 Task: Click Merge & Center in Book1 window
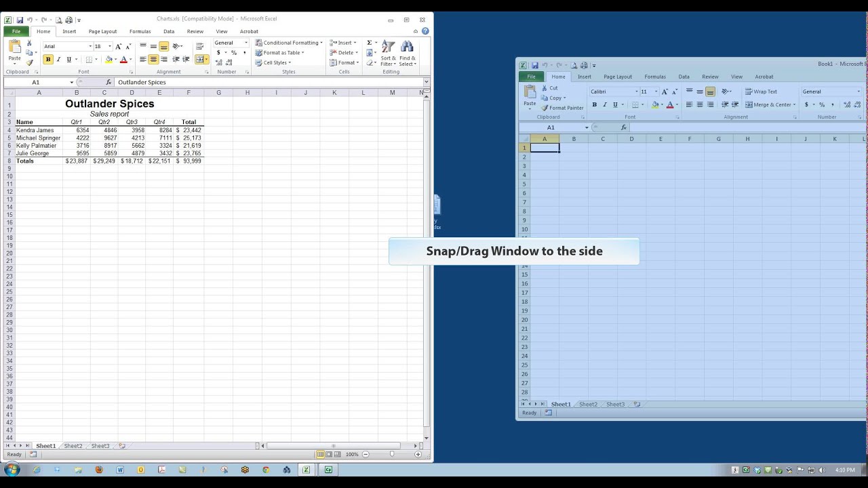(770, 104)
